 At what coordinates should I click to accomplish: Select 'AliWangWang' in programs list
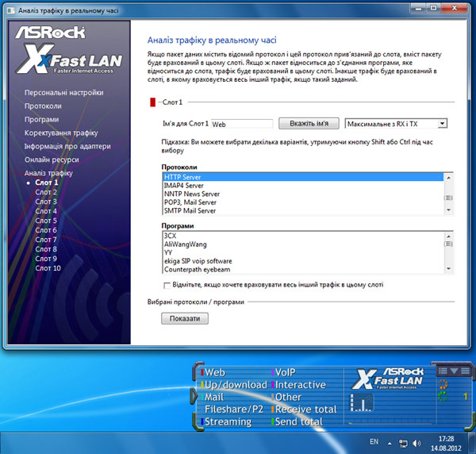(x=303, y=244)
